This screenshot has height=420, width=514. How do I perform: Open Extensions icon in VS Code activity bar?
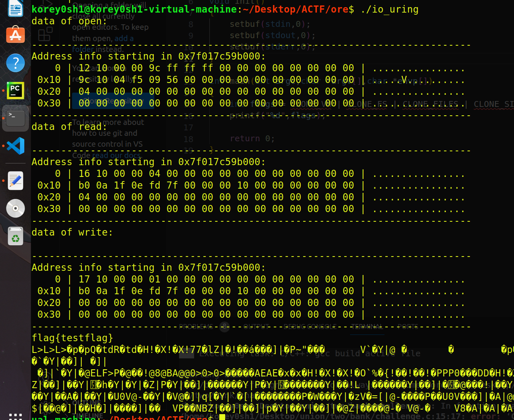[45, 34]
